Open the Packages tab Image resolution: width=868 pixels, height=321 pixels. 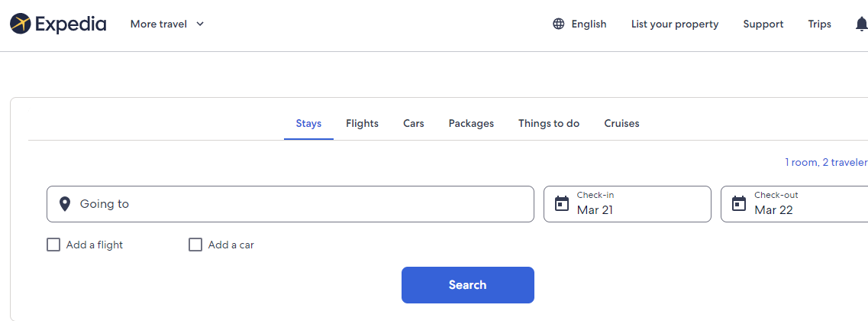point(471,123)
